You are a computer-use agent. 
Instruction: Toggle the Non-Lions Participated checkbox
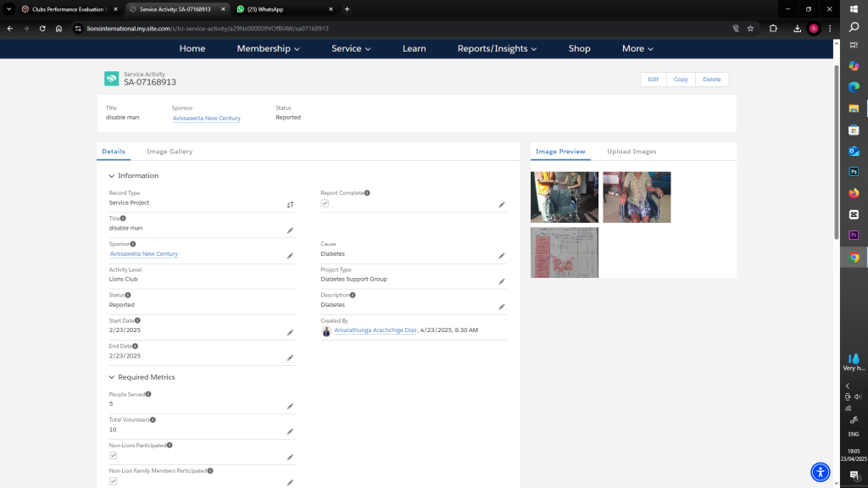coord(113,455)
